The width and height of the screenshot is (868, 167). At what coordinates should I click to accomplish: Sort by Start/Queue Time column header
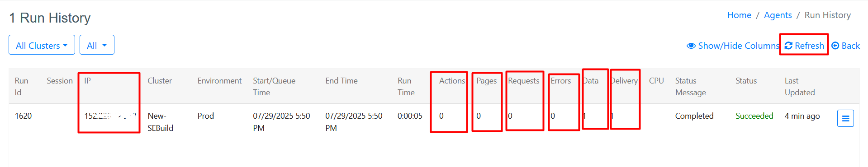[x=274, y=86]
